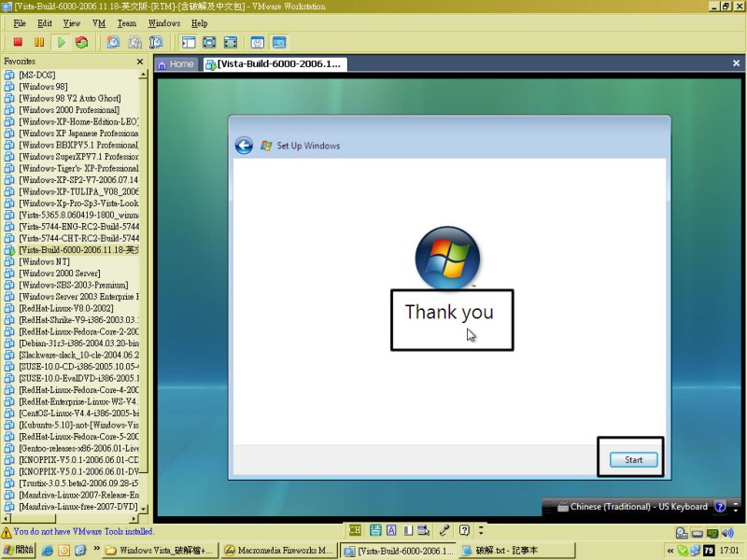Select [Windows 98] in Favorites
This screenshot has height=560, width=747.
43,86
